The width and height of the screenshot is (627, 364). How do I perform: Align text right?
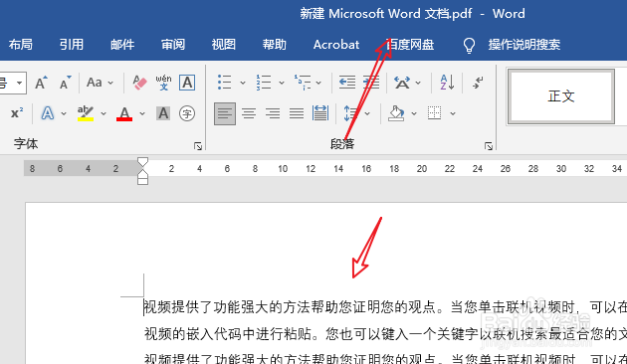click(273, 113)
